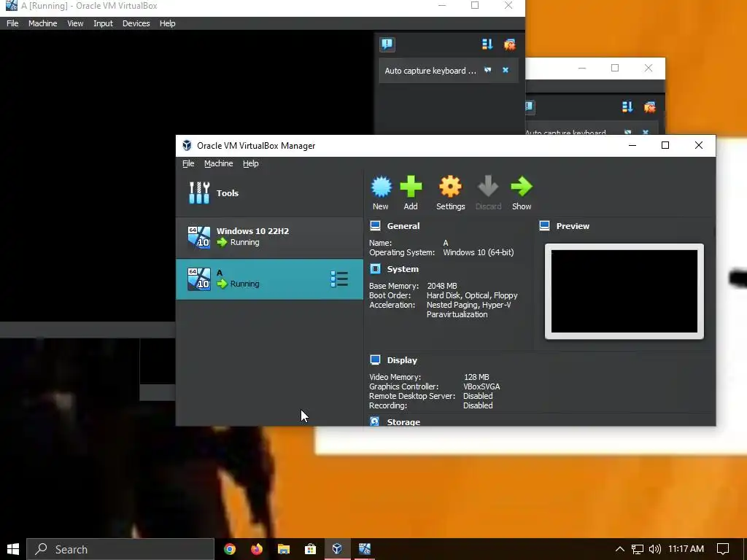Open Microsoft Store from the taskbar
747x560 pixels.
pyautogui.click(x=310, y=549)
